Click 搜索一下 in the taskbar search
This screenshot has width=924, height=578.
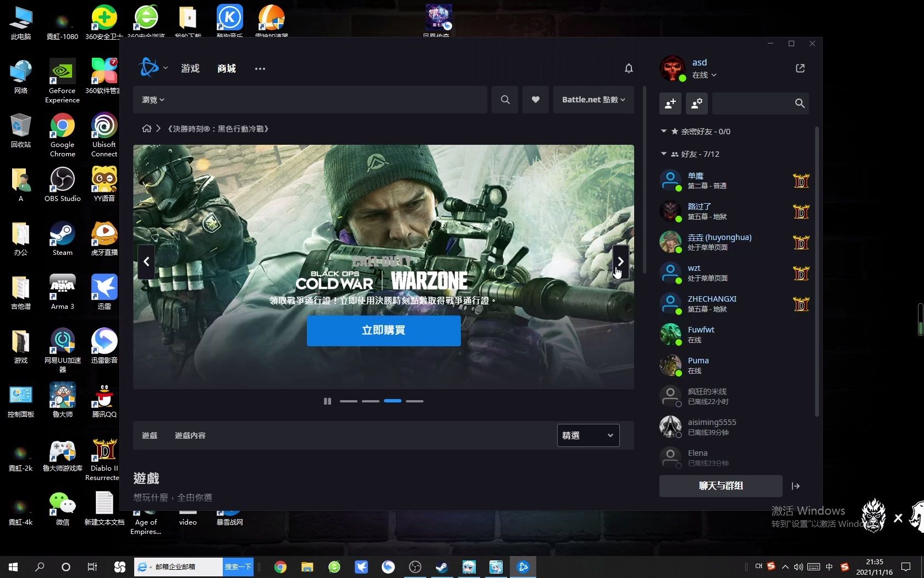[x=238, y=567]
